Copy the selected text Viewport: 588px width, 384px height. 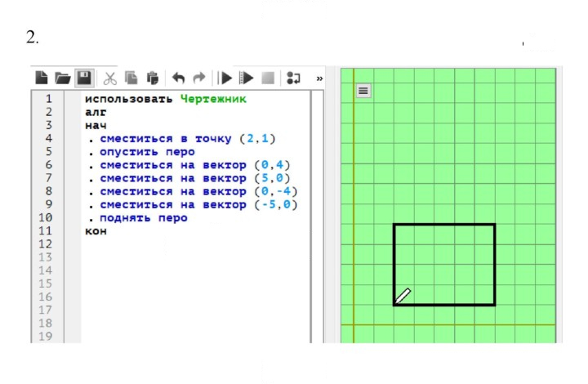coord(131,78)
